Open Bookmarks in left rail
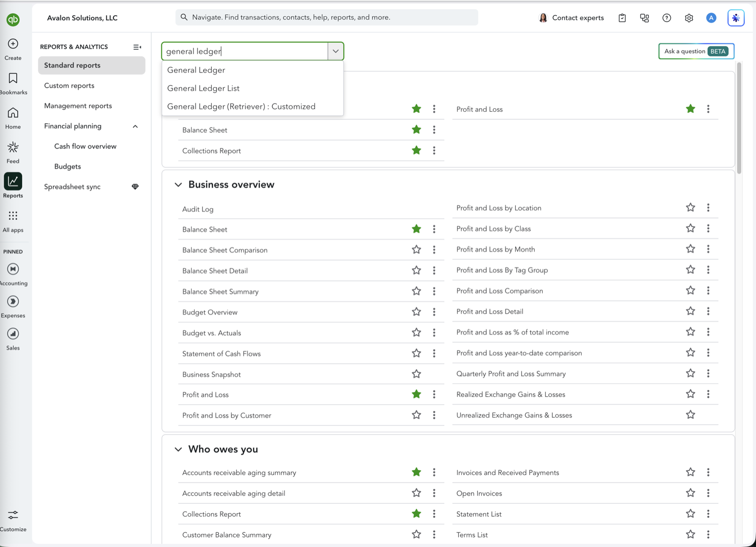This screenshot has height=547, width=756. pyautogui.click(x=13, y=78)
